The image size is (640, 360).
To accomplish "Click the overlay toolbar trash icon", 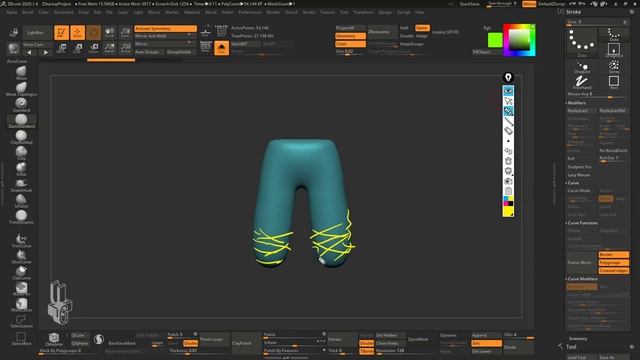I will [508, 161].
